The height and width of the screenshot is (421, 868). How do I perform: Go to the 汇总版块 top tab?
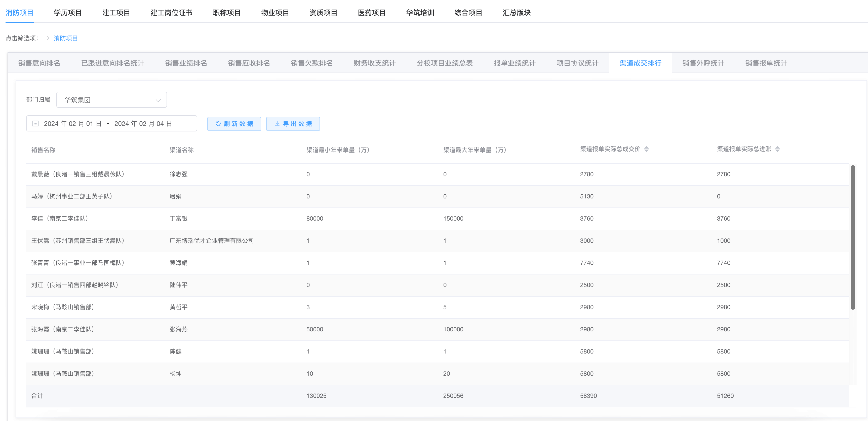coord(516,13)
